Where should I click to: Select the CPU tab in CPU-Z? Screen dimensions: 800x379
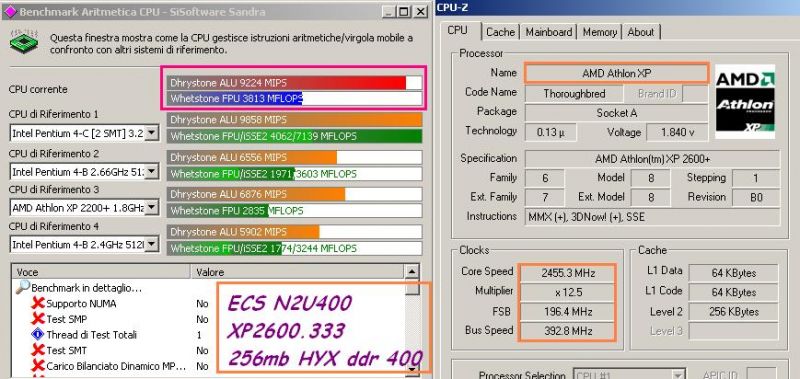click(457, 31)
